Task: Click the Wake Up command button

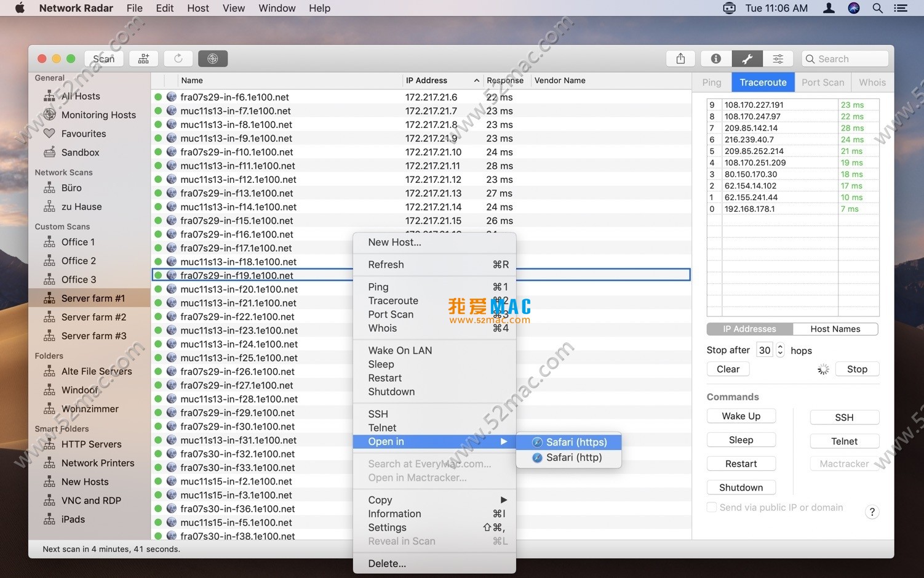Action: (x=741, y=416)
